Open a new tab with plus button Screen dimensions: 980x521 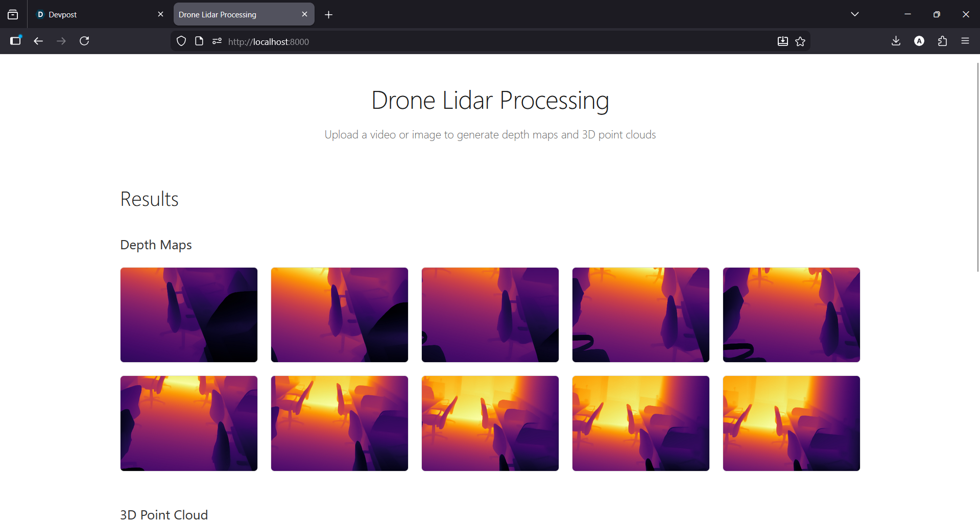pos(329,15)
